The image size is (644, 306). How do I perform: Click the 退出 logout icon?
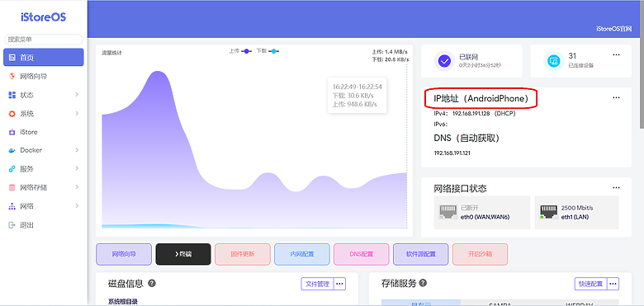[x=12, y=225]
